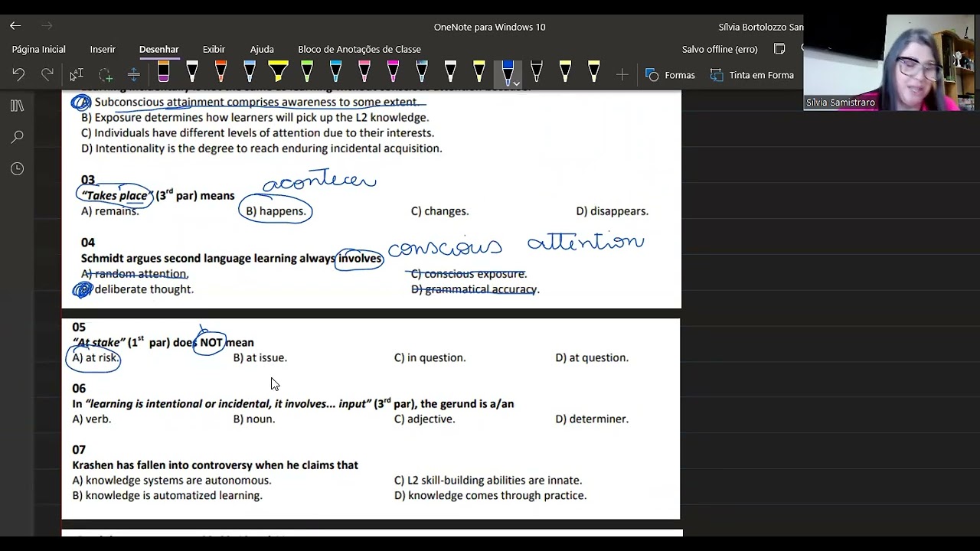Click option "A) at risk." in question 05
This screenshot has height=551, width=980.
(96, 357)
